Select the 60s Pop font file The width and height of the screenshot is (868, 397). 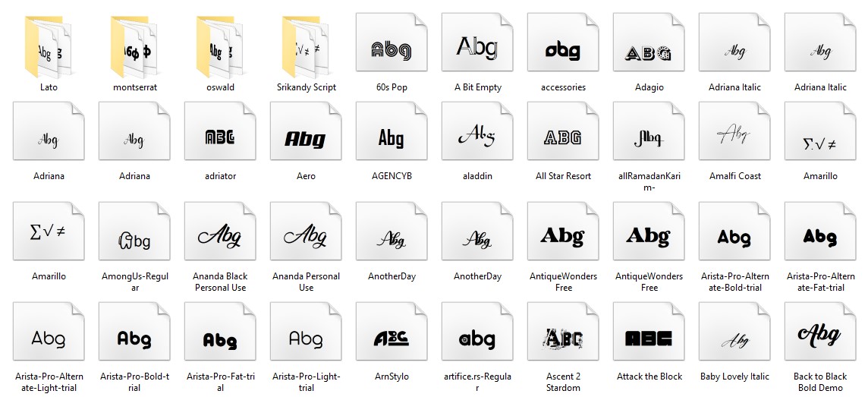[392, 49]
